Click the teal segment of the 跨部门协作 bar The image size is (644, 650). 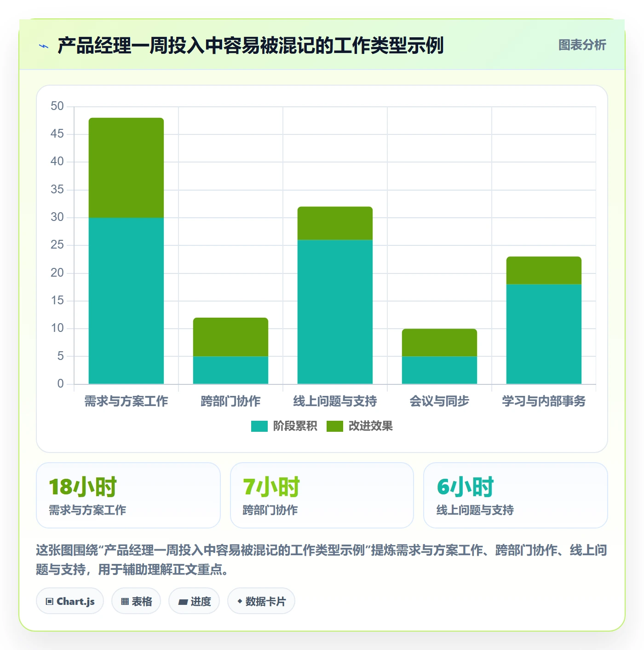coord(230,370)
